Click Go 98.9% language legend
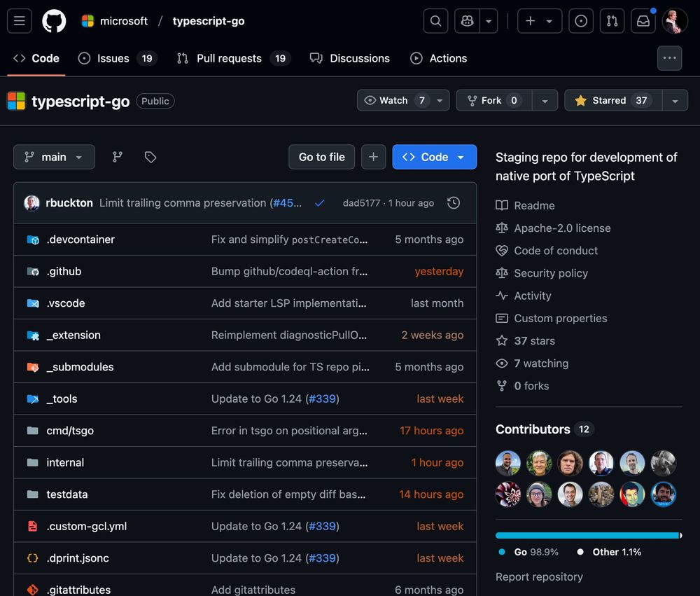The width and height of the screenshot is (700, 596). 528,552
